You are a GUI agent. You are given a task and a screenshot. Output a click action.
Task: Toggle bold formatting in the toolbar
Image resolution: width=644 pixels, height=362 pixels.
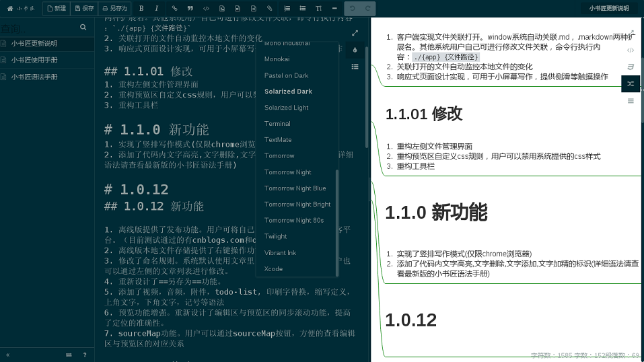(x=141, y=8)
